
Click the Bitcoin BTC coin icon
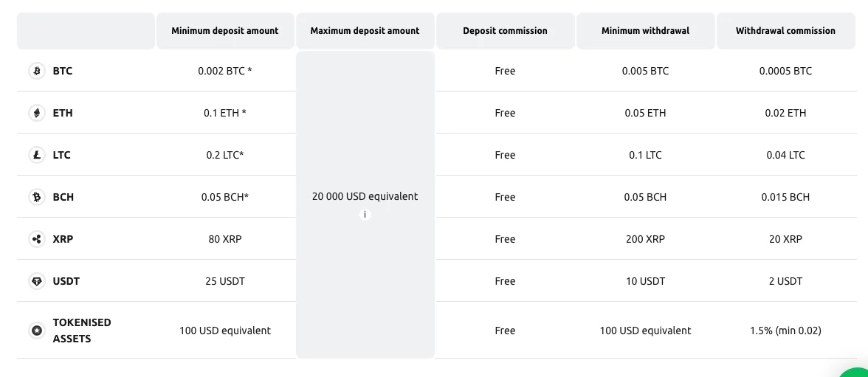point(37,71)
